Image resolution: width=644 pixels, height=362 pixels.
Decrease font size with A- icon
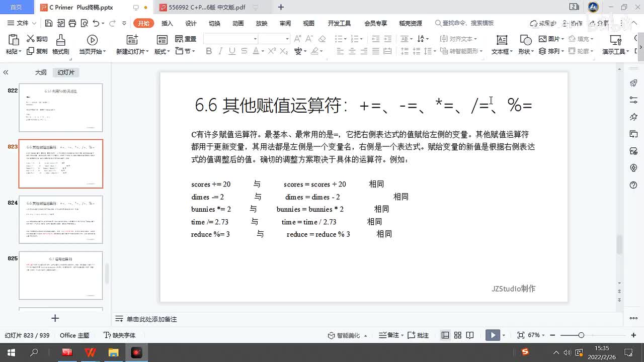309,39
